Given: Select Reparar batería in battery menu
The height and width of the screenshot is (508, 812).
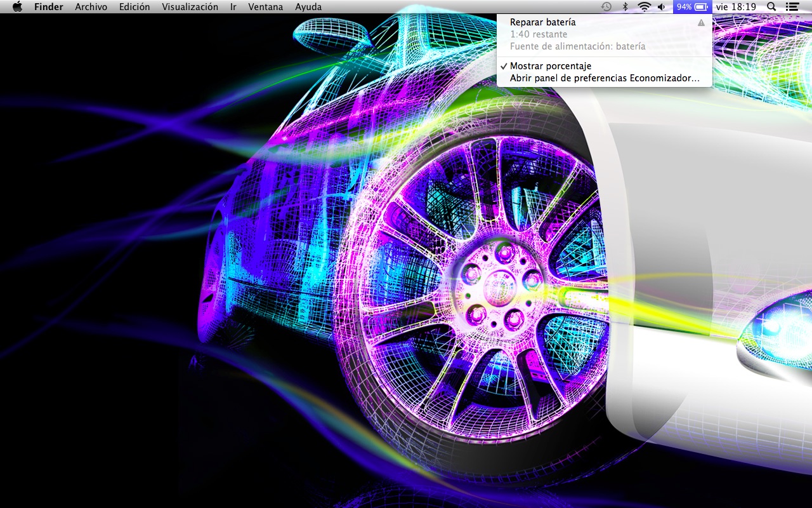Looking at the screenshot, I should point(542,22).
